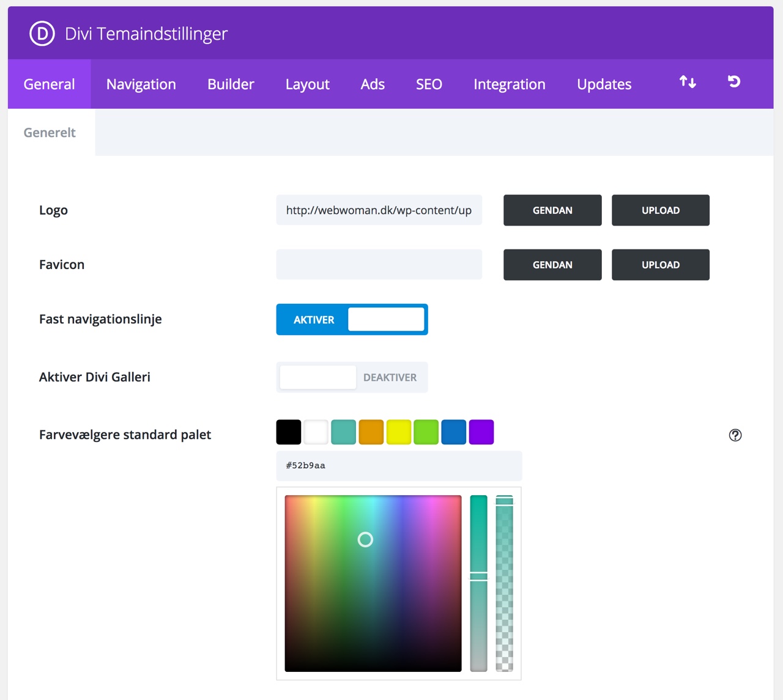
Task: Click the Divi Temaindstillinger title text
Action: (146, 34)
